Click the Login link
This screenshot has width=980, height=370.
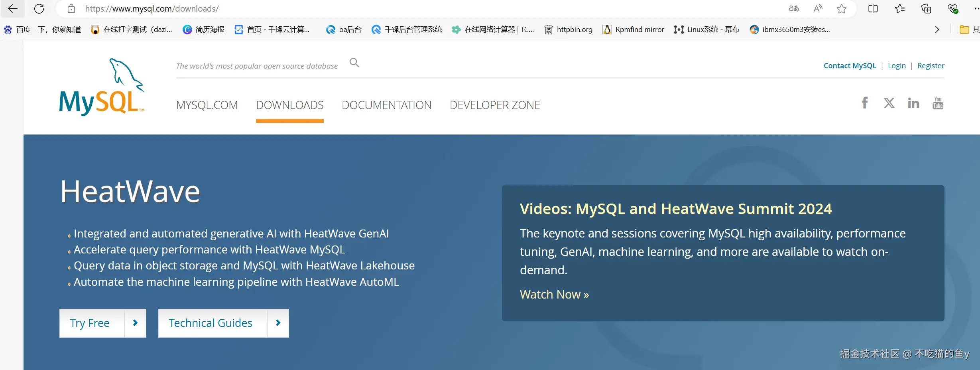(x=897, y=66)
